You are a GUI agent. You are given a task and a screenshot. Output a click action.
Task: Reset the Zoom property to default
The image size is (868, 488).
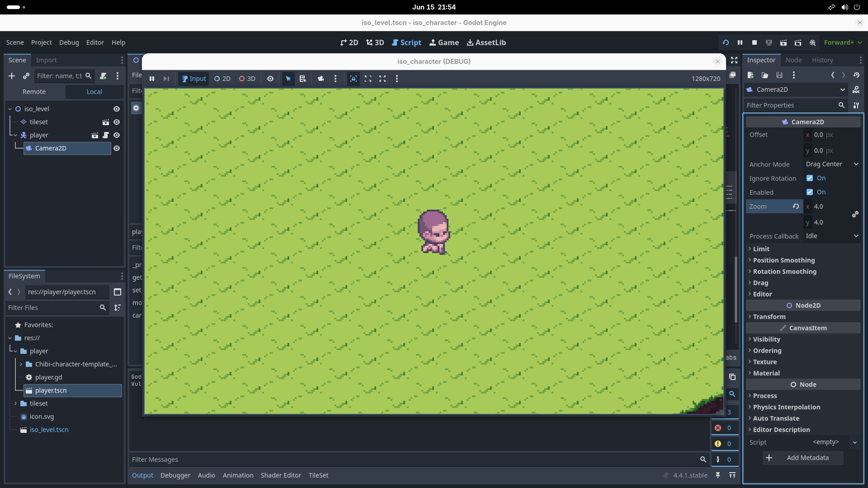796,206
